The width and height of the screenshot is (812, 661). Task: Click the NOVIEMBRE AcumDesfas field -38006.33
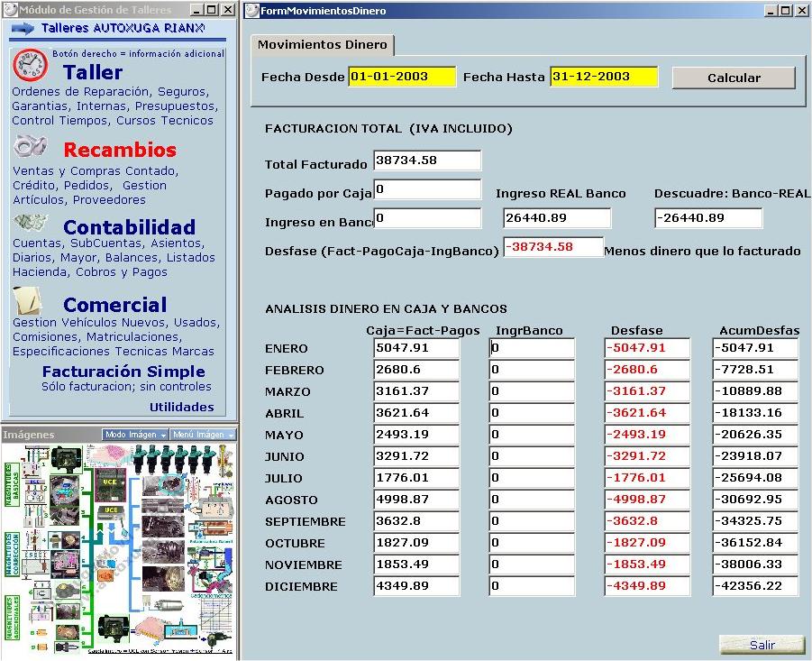pos(755,565)
